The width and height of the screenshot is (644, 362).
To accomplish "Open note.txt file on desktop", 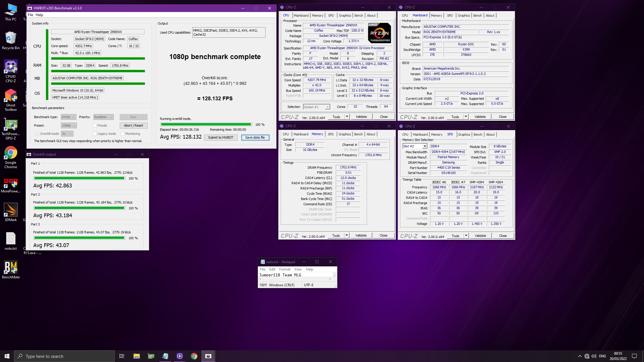I will (x=11, y=241).
